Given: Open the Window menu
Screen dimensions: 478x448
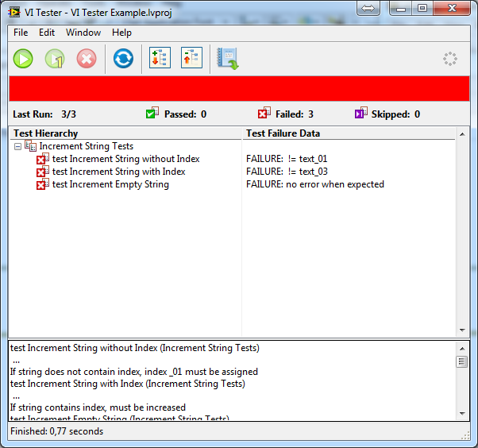Looking at the screenshot, I should pos(83,33).
